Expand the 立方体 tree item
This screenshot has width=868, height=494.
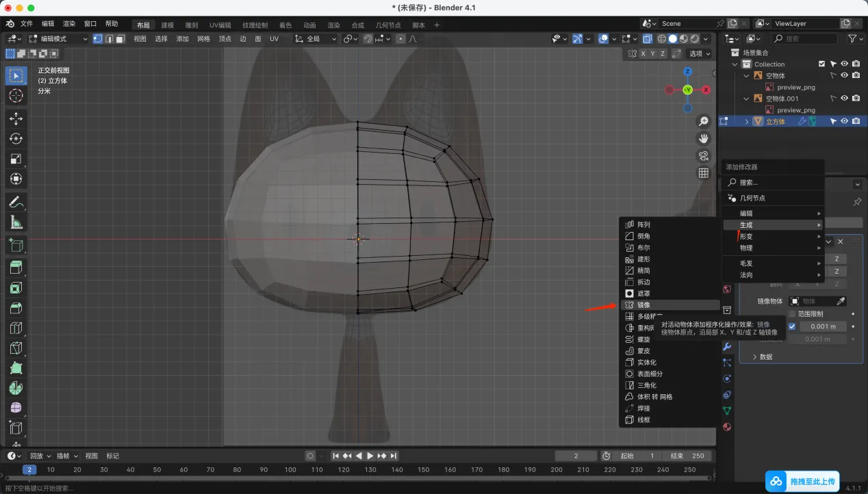(747, 121)
